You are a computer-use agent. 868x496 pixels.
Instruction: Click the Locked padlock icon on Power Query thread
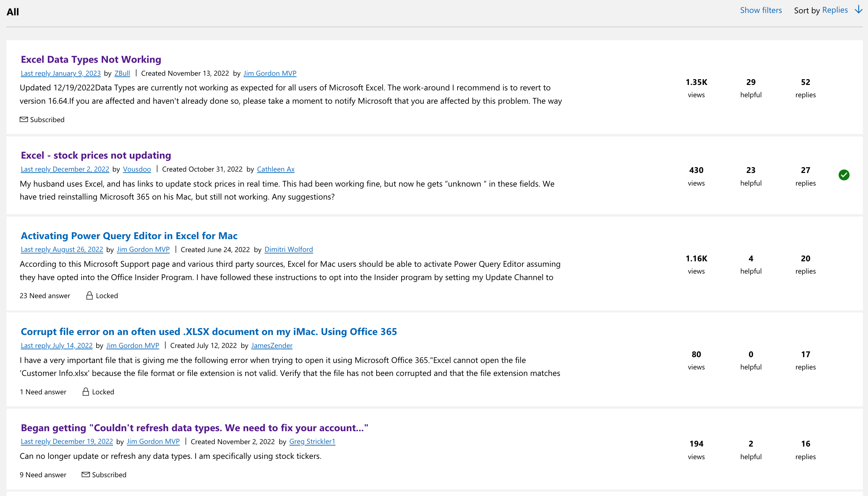click(x=89, y=295)
